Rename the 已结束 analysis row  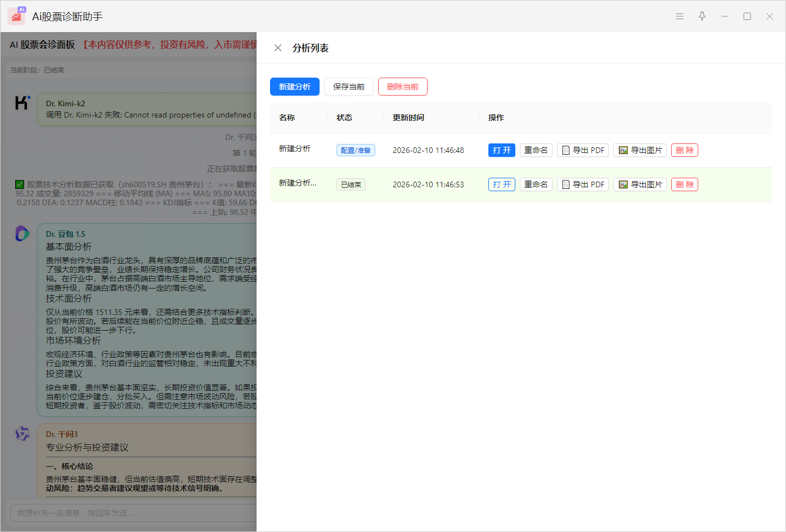(x=536, y=184)
